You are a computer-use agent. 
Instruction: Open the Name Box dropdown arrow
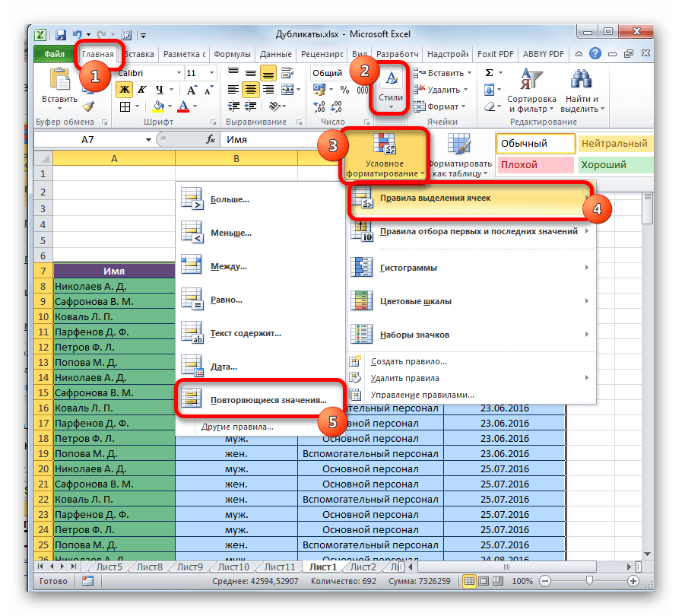pos(148,140)
